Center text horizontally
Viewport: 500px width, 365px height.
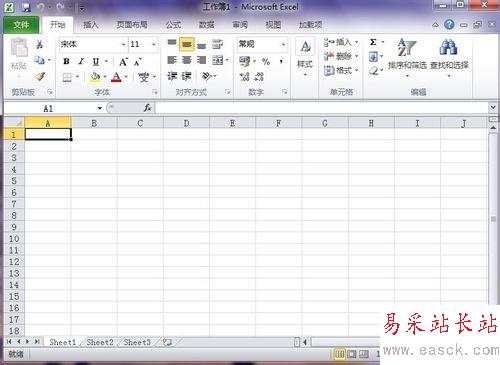point(187,60)
